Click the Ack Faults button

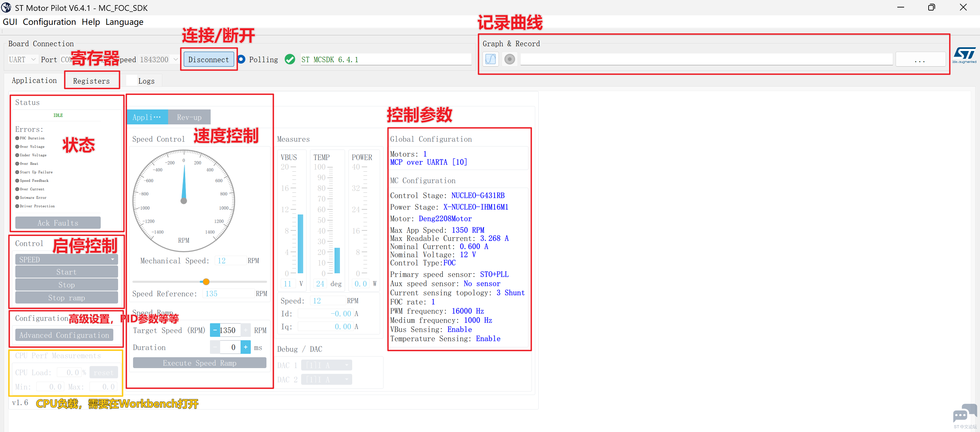click(58, 223)
